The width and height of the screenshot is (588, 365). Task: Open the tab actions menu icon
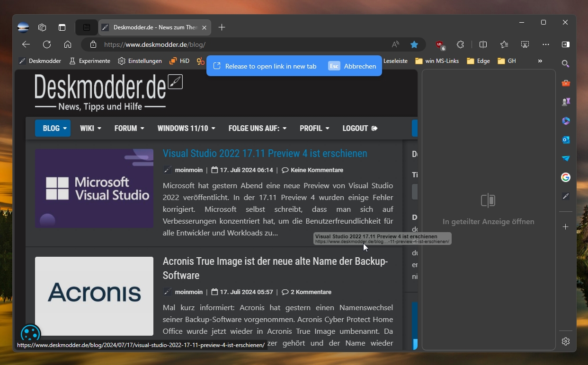pos(62,27)
